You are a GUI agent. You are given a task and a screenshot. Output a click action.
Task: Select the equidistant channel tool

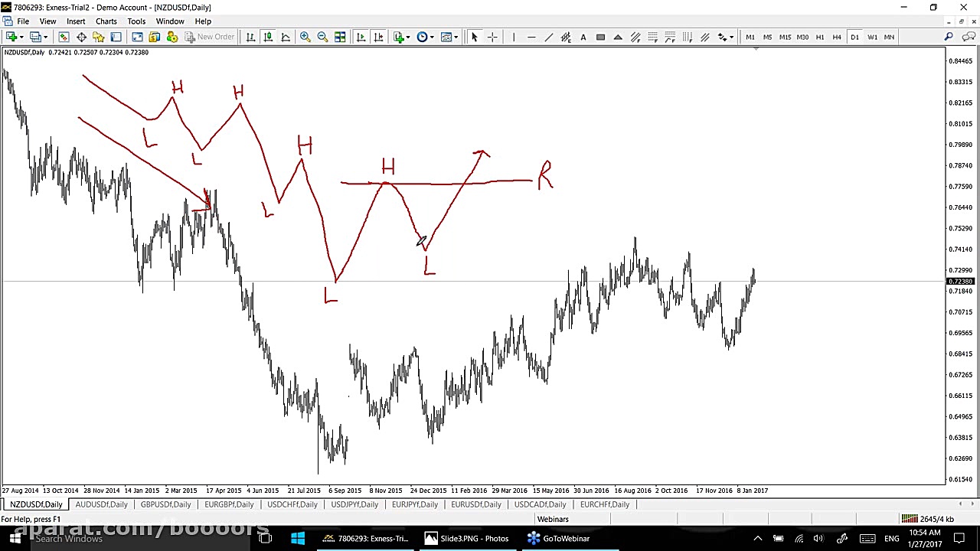tap(566, 37)
